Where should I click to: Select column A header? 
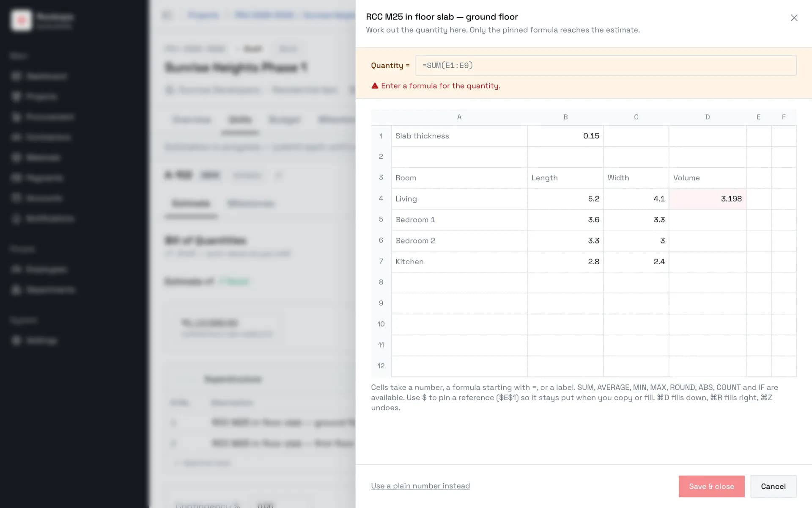459,117
